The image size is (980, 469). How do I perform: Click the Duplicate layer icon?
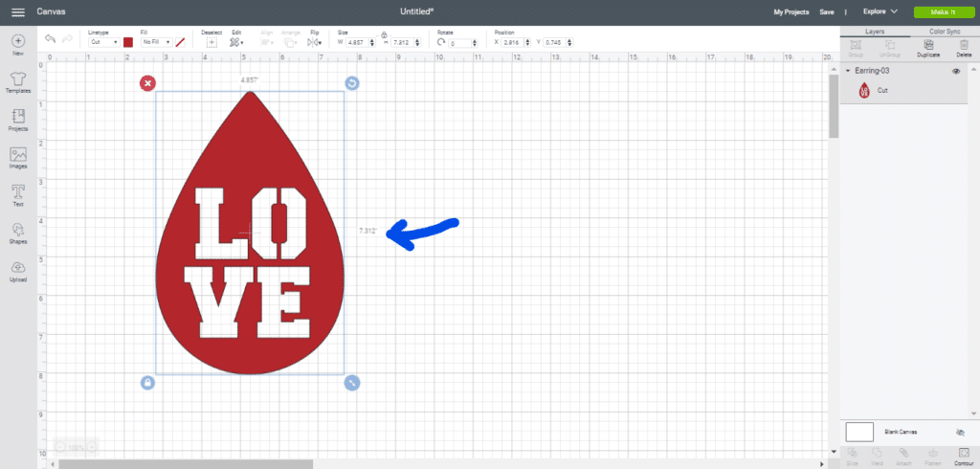coord(927,46)
